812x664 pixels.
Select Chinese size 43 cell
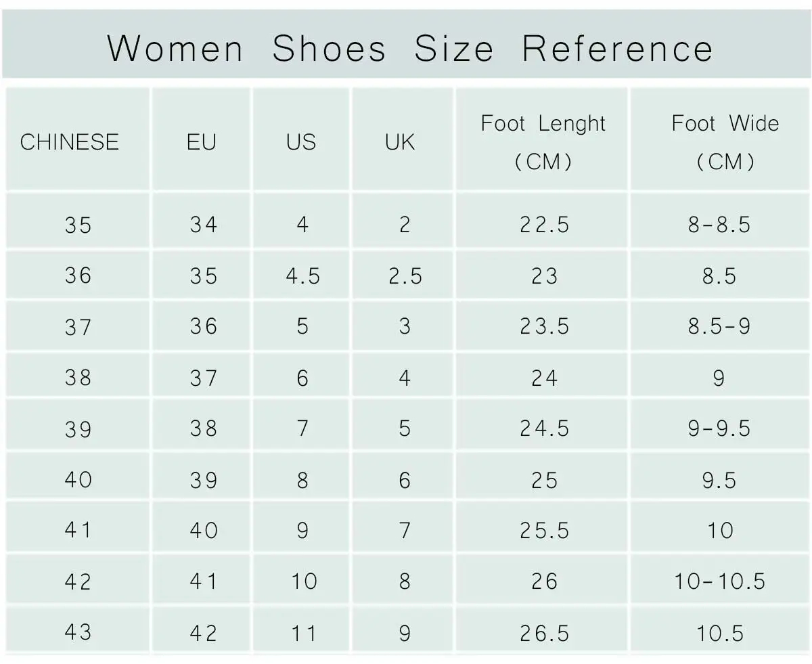pyautogui.click(x=78, y=632)
